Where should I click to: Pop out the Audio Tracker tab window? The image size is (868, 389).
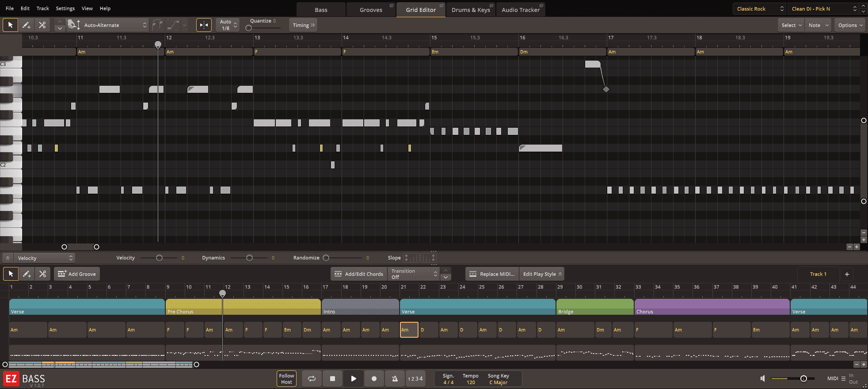tap(541, 5)
